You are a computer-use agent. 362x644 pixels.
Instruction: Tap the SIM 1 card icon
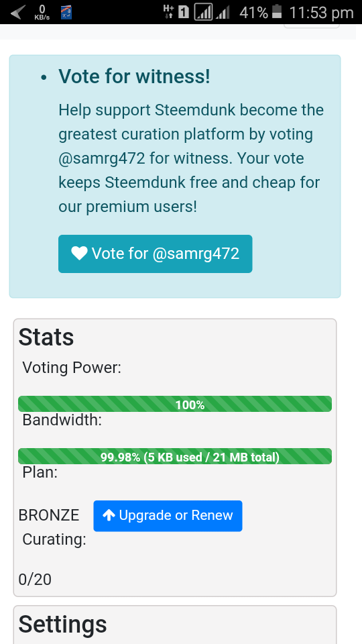pyautogui.click(x=184, y=12)
